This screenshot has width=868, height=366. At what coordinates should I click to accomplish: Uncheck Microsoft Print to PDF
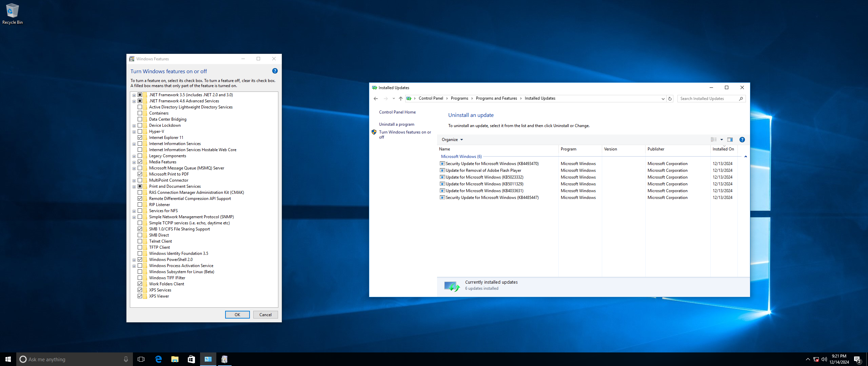(x=140, y=174)
